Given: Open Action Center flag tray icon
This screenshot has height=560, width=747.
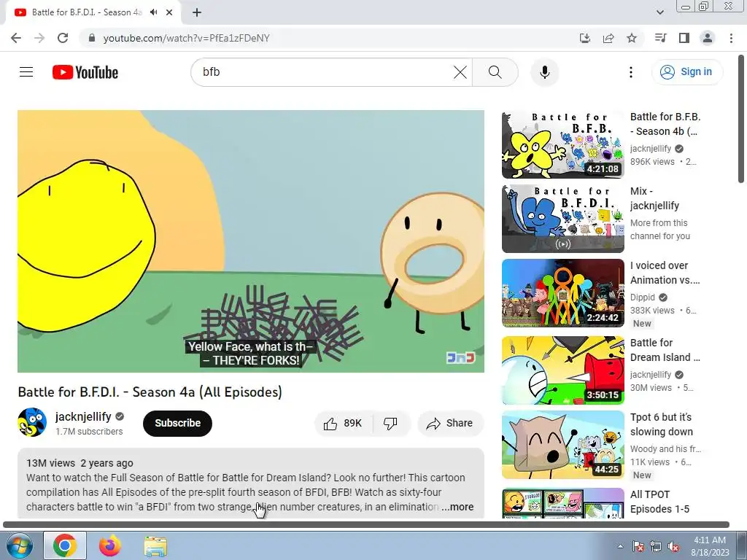Looking at the screenshot, I should pyautogui.click(x=638, y=547).
